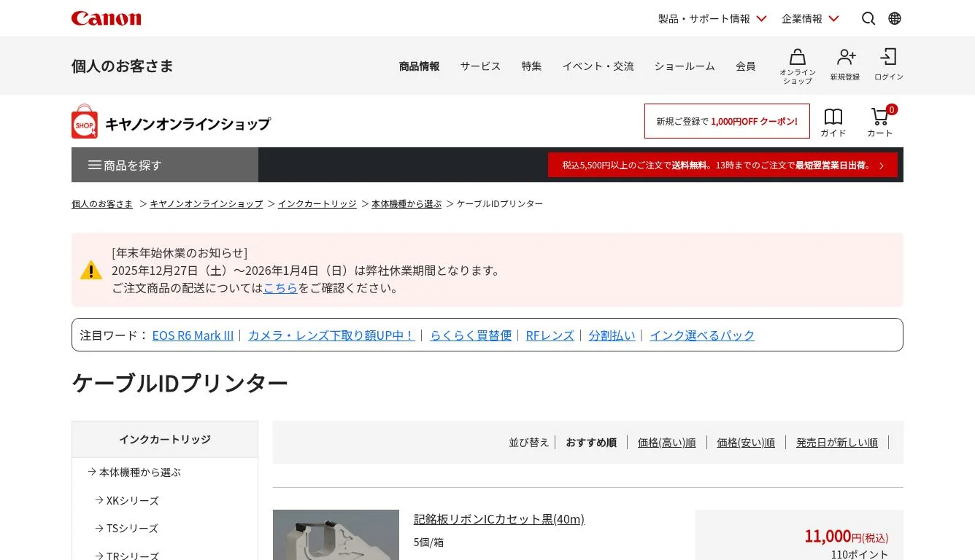The width and height of the screenshot is (975, 560).
Task: Click the globe language selector icon
Action: [894, 18]
